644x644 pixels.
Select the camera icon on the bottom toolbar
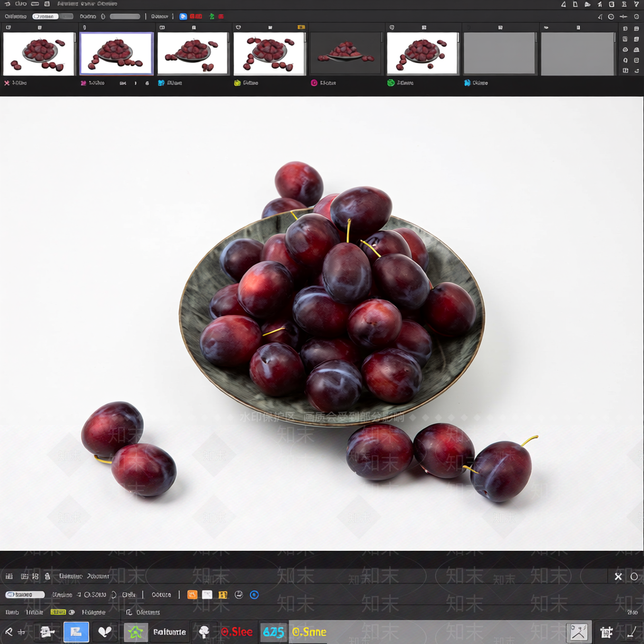point(45,632)
